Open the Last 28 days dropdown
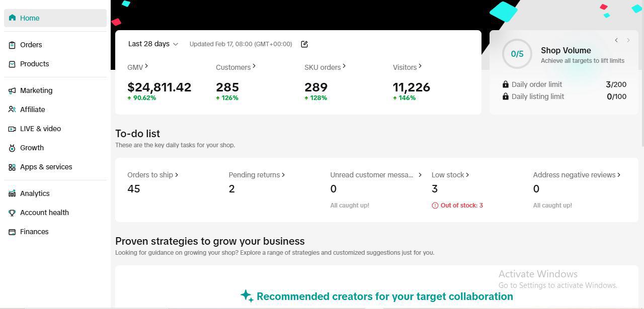644x309 pixels. [153, 44]
